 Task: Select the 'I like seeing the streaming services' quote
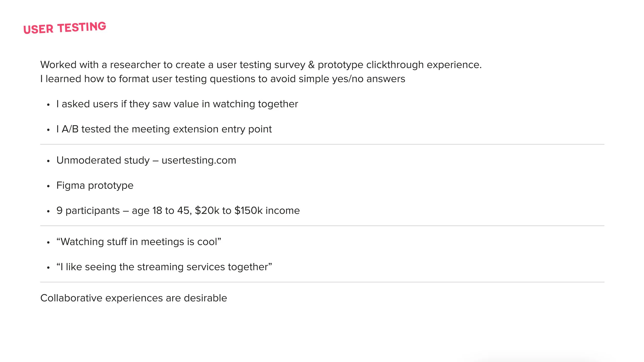[x=164, y=267]
